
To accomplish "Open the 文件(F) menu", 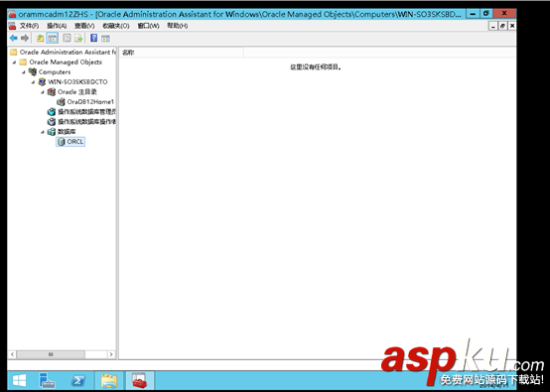I will coord(29,26).
